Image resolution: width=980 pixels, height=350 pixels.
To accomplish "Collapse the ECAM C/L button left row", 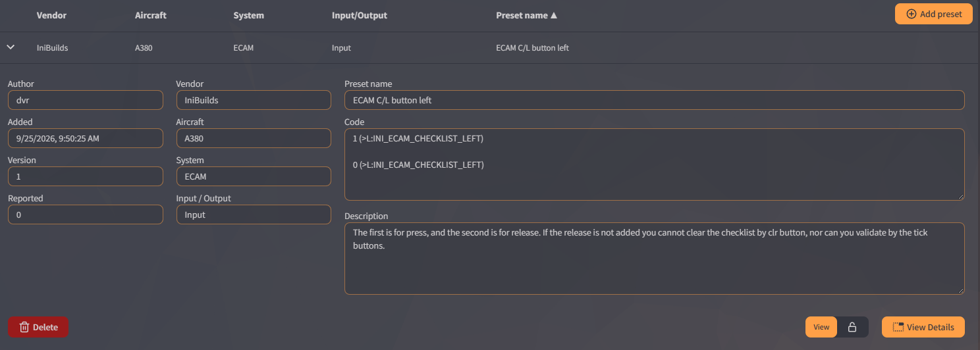I will pyautogui.click(x=11, y=47).
